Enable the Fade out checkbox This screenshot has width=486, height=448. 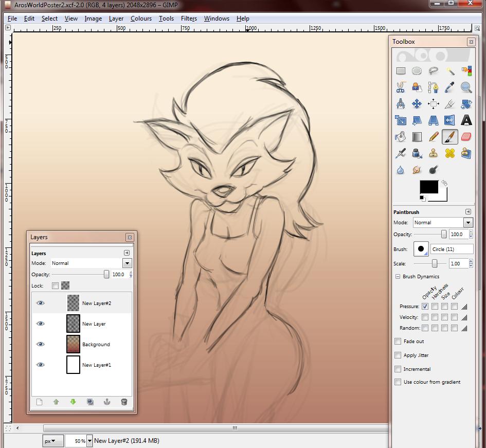coord(398,342)
